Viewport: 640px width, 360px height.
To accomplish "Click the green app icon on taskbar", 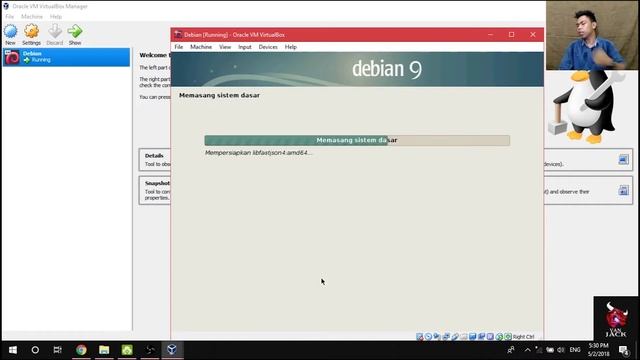I will coord(127,350).
